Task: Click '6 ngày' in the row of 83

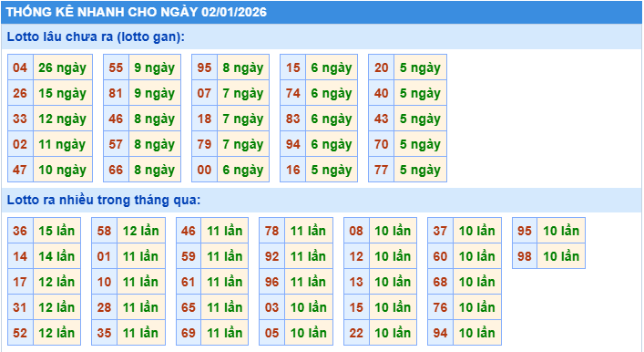Action: click(332, 119)
